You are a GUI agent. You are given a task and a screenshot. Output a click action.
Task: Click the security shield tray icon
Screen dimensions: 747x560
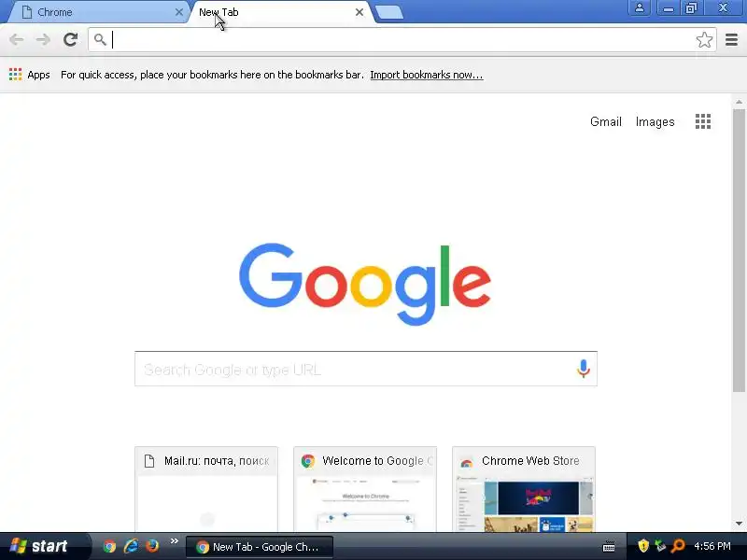coord(643,546)
